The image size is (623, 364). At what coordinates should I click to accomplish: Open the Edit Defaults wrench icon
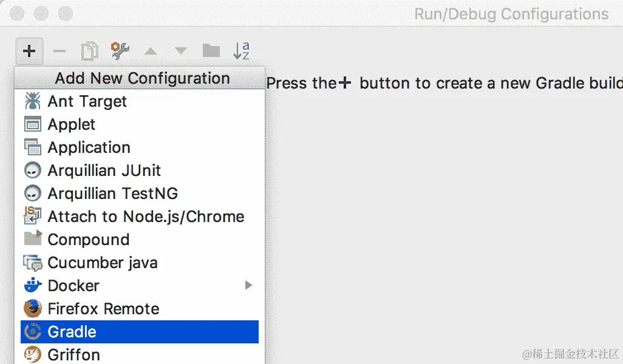[120, 51]
